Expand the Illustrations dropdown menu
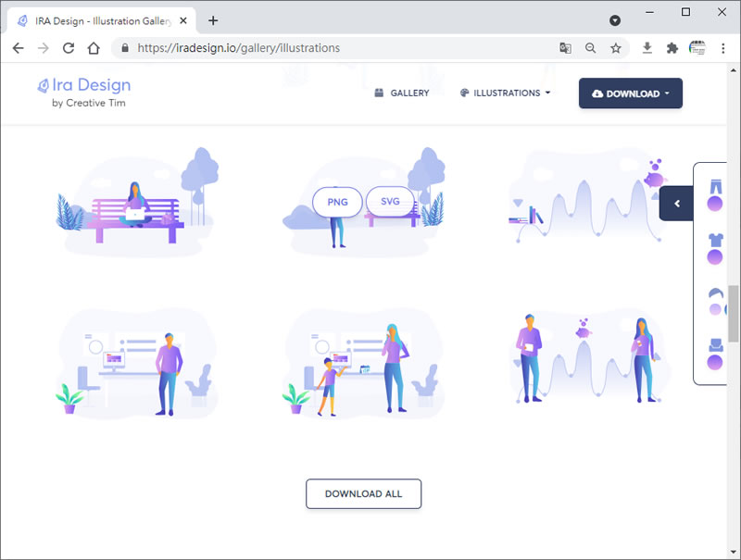Screen dimensions: 741x560 tap(505, 93)
